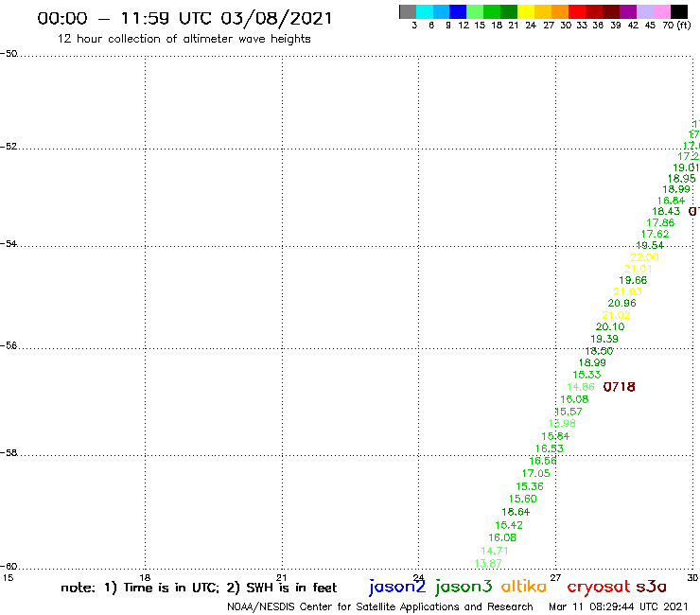Click the wave height value 15.33
The height and width of the screenshot is (615, 700).
586,375
